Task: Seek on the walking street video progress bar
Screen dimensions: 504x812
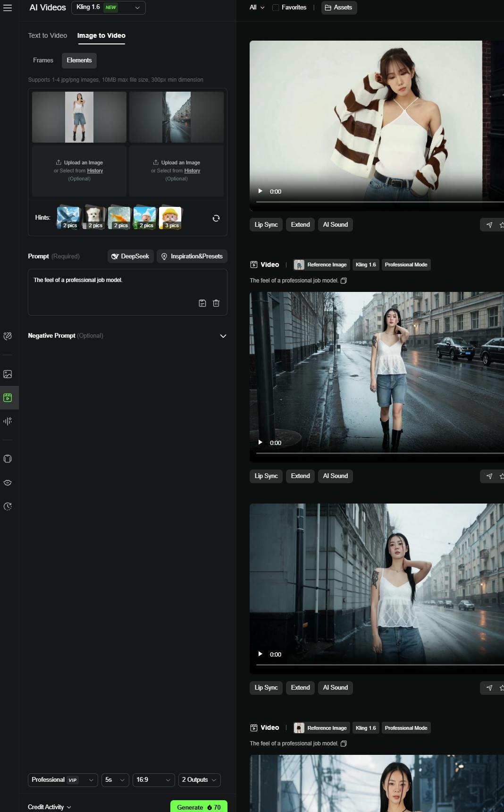Action: click(x=380, y=453)
